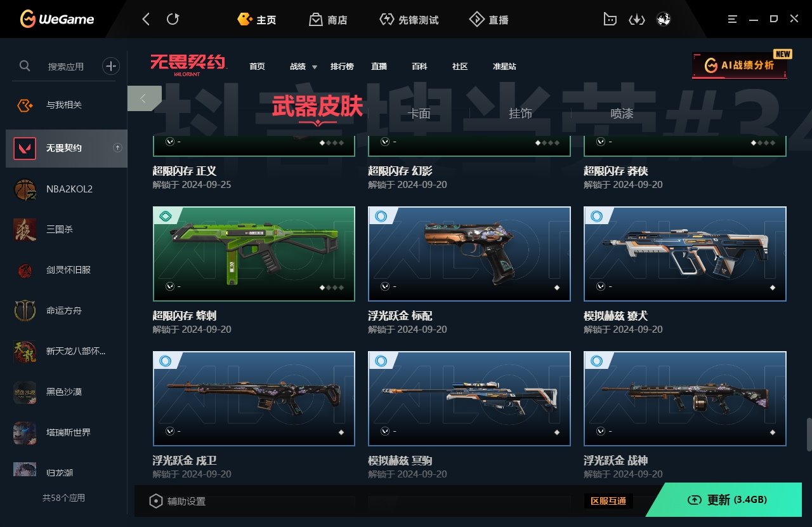Switch to the 卡面 tab

coord(419,114)
